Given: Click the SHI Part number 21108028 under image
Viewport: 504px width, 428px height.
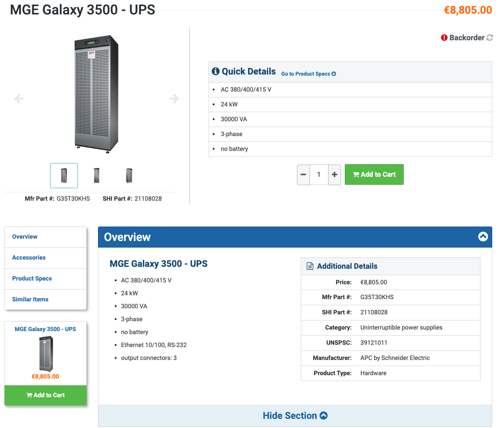Looking at the screenshot, I should click(x=148, y=198).
